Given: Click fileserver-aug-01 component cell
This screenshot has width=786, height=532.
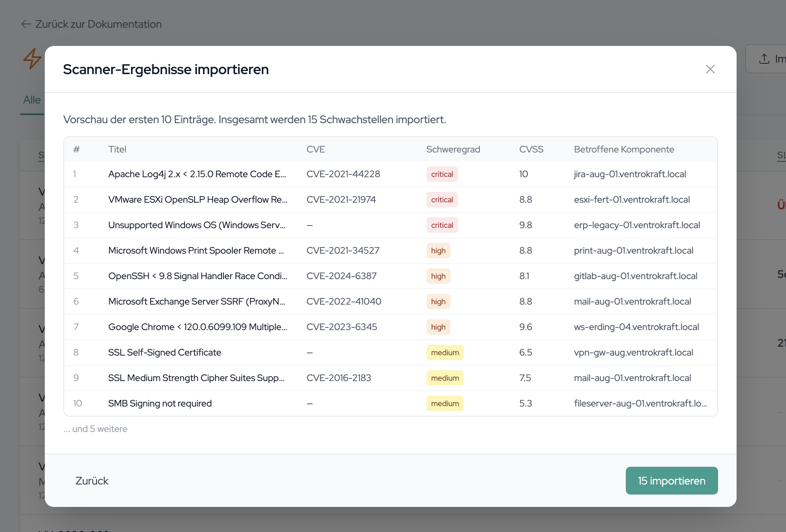Looking at the screenshot, I should point(640,403).
